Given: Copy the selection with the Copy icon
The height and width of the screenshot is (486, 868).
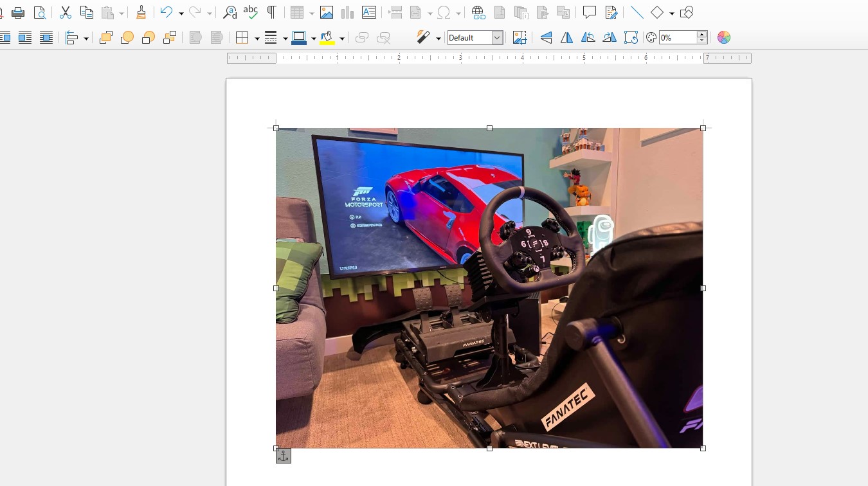Looking at the screenshot, I should click(86, 12).
